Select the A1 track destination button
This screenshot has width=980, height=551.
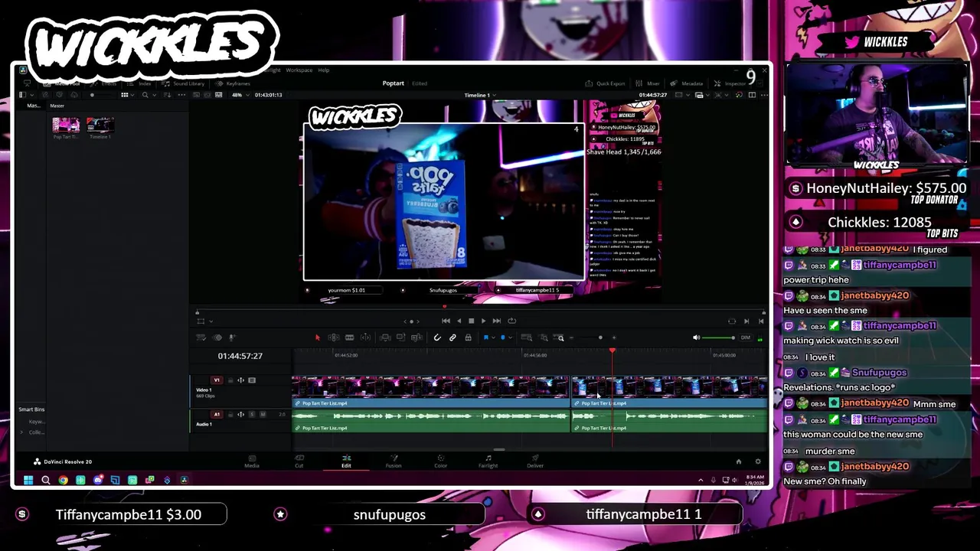217,415
